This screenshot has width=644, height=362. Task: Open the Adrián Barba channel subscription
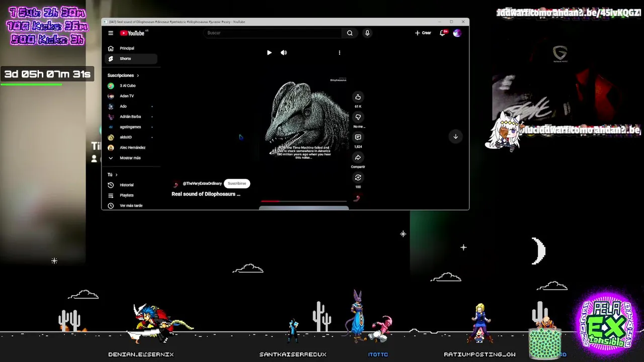pyautogui.click(x=131, y=117)
